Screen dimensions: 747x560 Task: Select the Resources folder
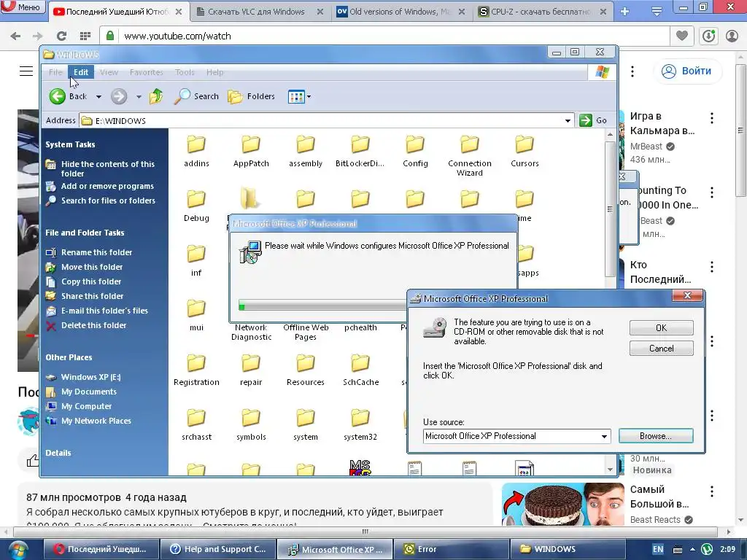(306, 370)
